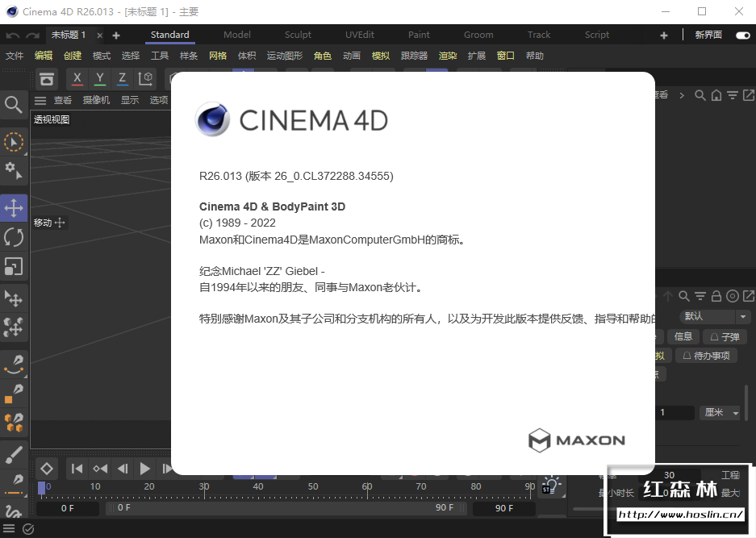Open the 默认 mode dropdown
Image resolution: width=756 pixels, height=538 pixels.
(x=714, y=316)
